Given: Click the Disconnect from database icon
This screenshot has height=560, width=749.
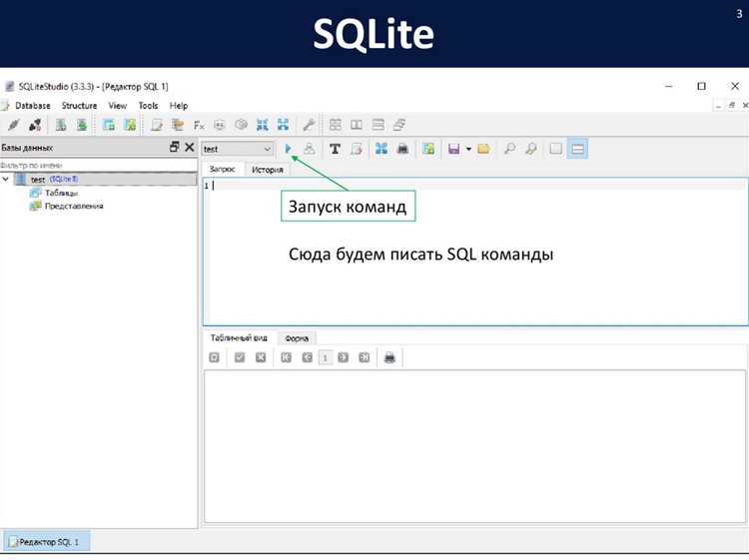Looking at the screenshot, I should click(35, 125).
